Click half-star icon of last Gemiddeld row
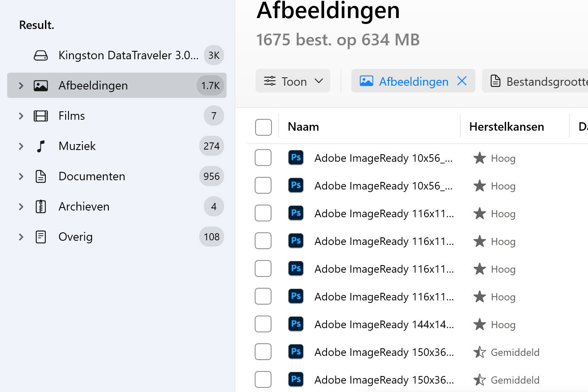This screenshot has width=588, height=392. 480,380
